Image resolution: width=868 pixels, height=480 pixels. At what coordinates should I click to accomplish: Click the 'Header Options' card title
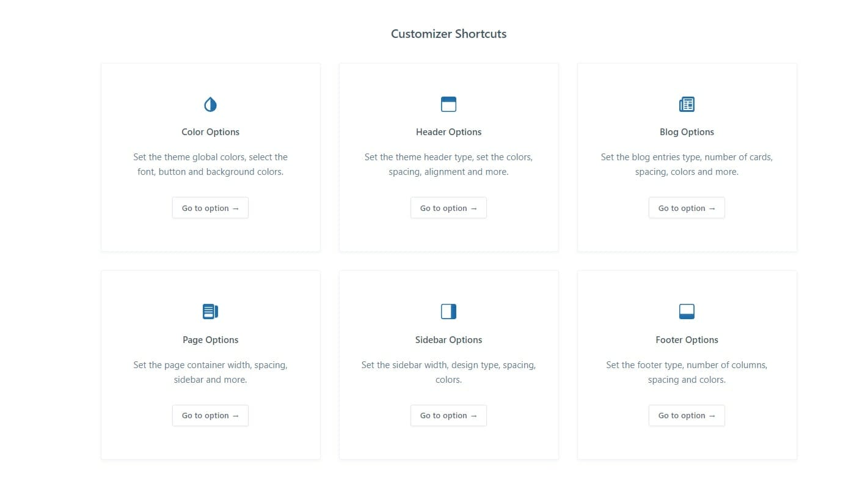pos(448,132)
